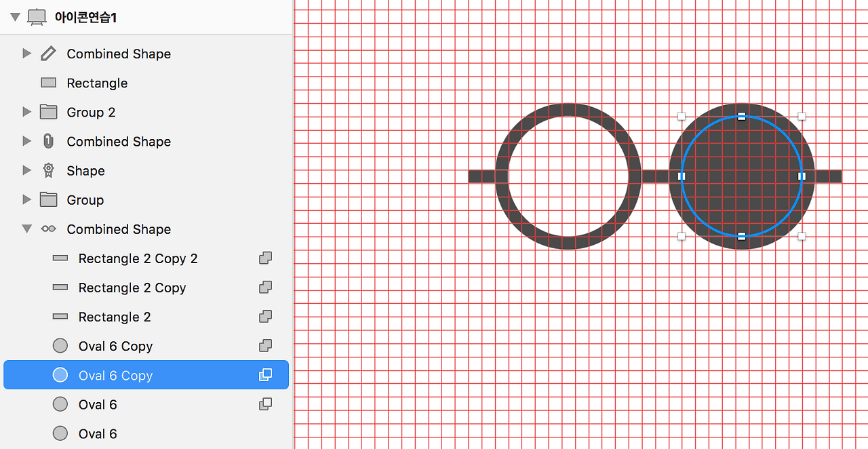This screenshot has width=868, height=449.
Task: Expand the Combined Shape with paperclip icon
Action: tap(26, 141)
